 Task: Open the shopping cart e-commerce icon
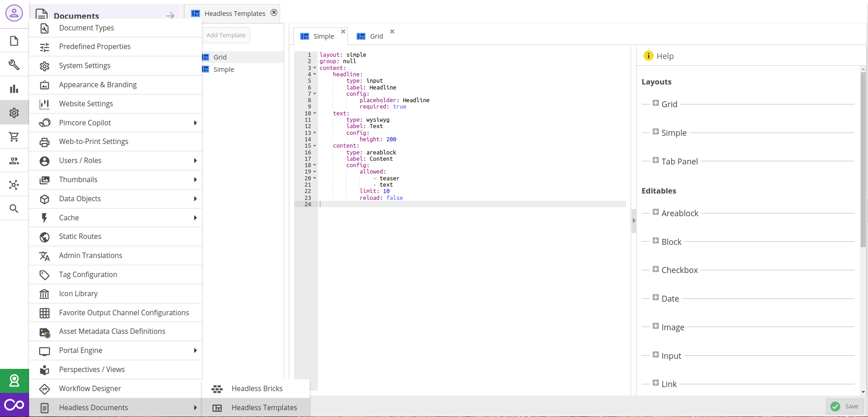[x=14, y=136]
